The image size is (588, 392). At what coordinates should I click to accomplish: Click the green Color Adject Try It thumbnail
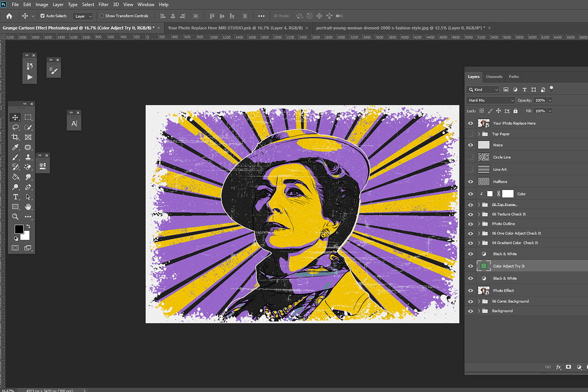pos(484,266)
